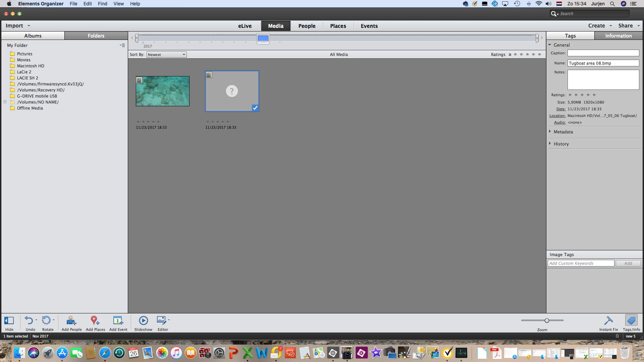Switch to the People tab
644x362 pixels.
click(x=307, y=26)
